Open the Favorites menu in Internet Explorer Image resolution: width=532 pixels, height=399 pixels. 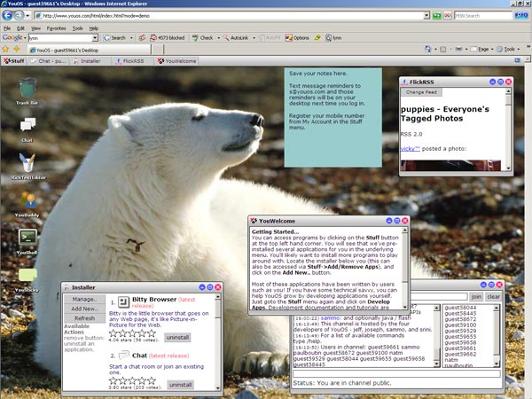pos(56,27)
